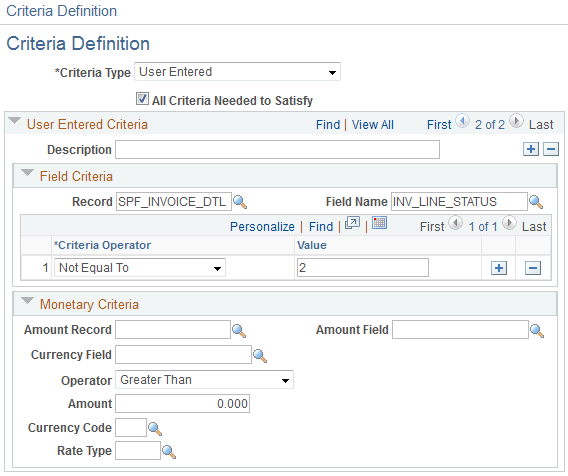Sort by Criteria Operator column header
Image resolution: width=568 pixels, height=476 pixels.
click(x=103, y=245)
